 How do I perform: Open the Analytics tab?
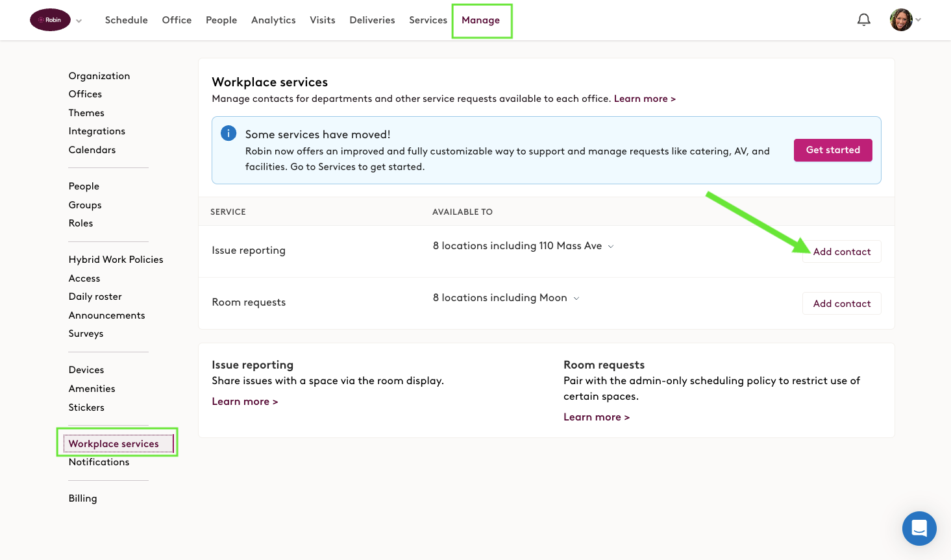tap(273, 20)
